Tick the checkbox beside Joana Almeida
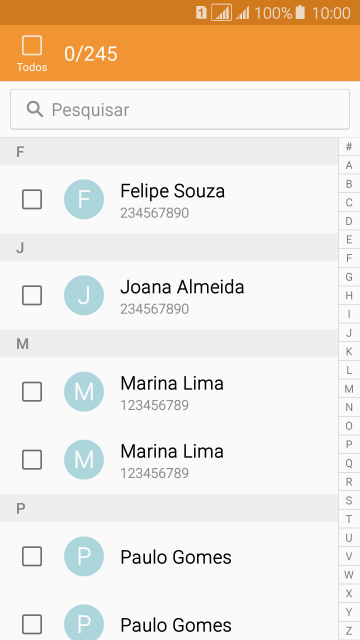 coord(32,295)
